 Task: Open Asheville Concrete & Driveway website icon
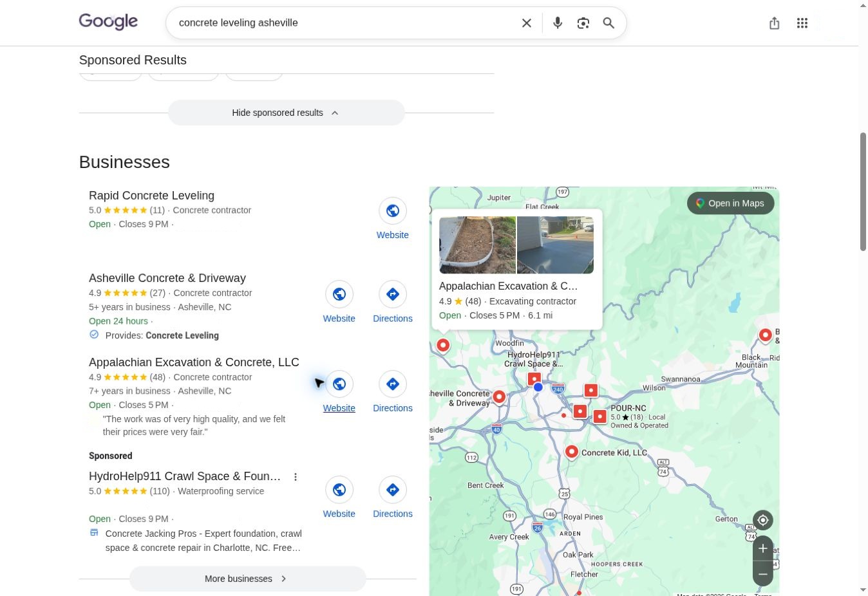(339, 294)
